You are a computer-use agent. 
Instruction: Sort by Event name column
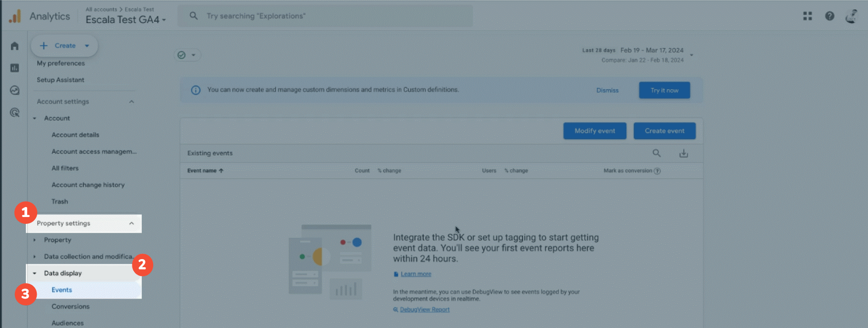[x=205, y=171]
